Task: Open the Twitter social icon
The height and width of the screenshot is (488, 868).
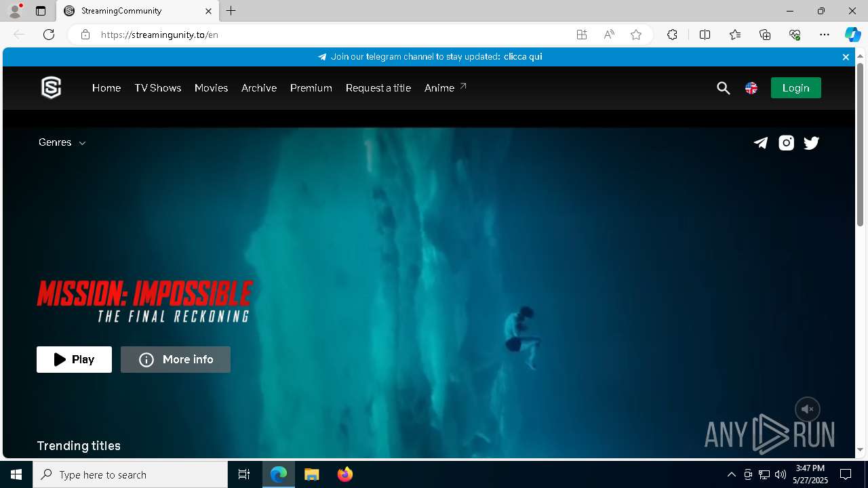Action: [812, 142]
